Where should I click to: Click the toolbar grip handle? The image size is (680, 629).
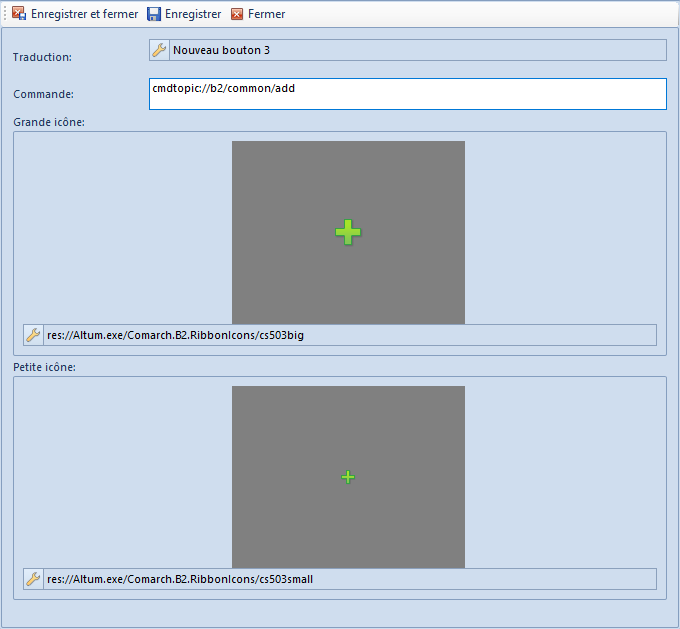(5, 14)
